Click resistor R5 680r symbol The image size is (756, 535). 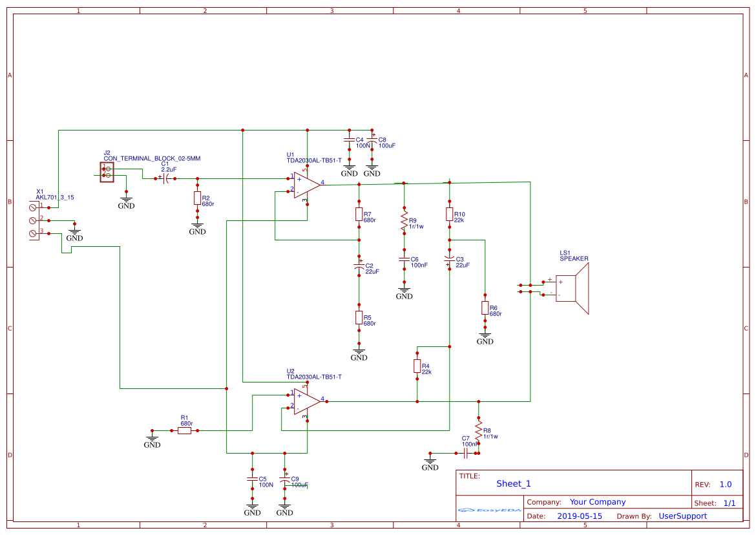(359, 318)
